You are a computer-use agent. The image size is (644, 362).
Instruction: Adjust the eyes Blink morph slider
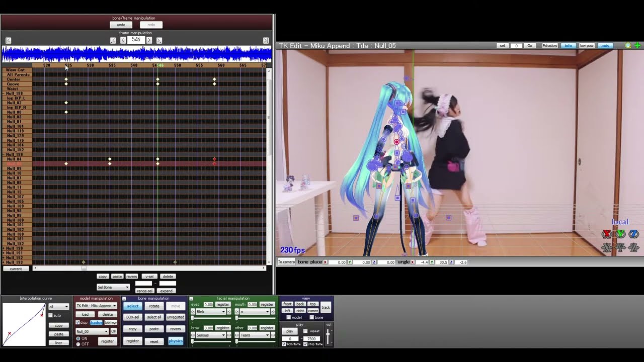click(211, 318)
